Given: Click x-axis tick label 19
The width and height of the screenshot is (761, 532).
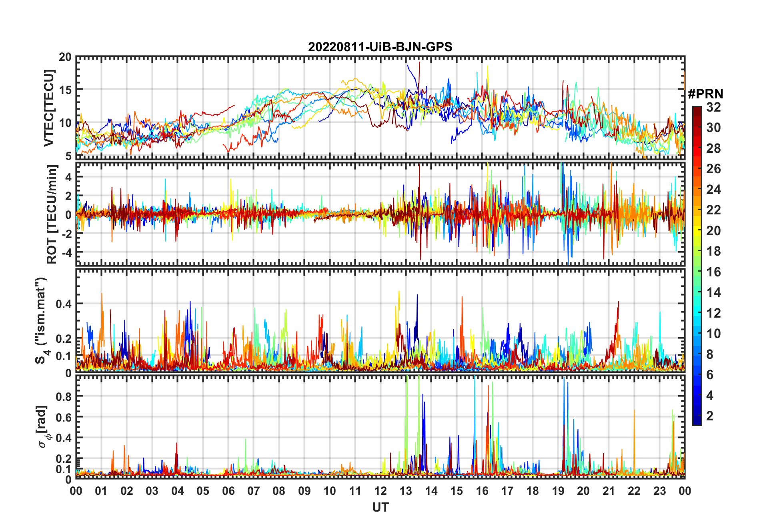Looking at the screenshot, I should 558,491.
